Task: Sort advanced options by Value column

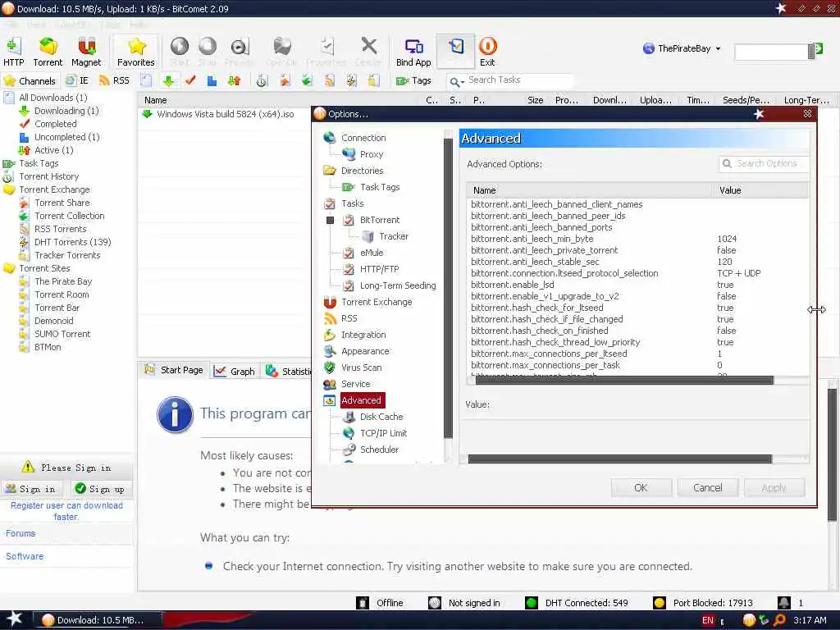Action: pos(760,190)
